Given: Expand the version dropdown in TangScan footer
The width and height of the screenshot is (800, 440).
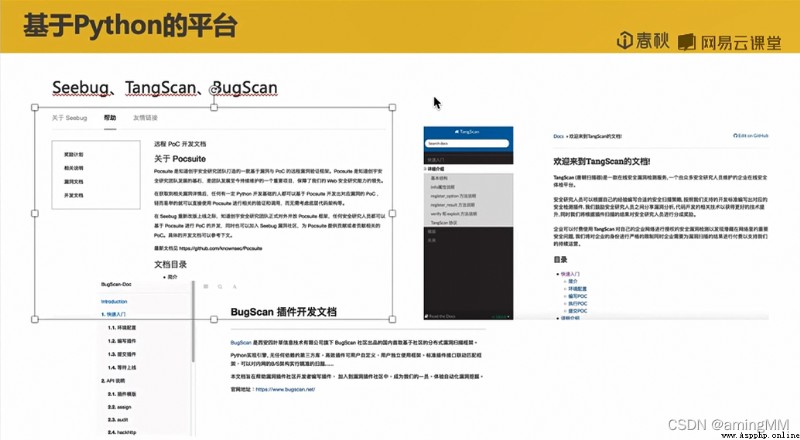Looking at the screenshot, I should click(x=501, y=316).
